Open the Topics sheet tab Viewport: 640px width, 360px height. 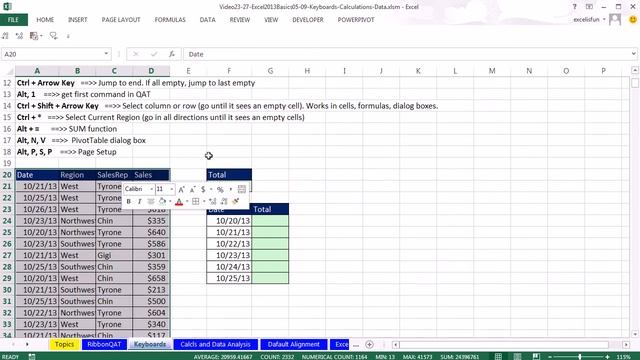[x=64, y=344]
